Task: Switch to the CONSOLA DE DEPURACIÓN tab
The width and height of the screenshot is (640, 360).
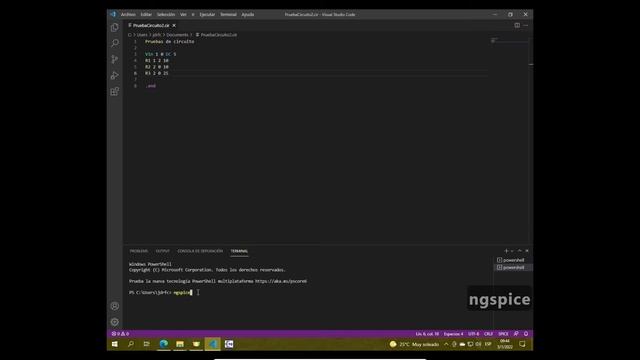Action: [x=200, y=251]
